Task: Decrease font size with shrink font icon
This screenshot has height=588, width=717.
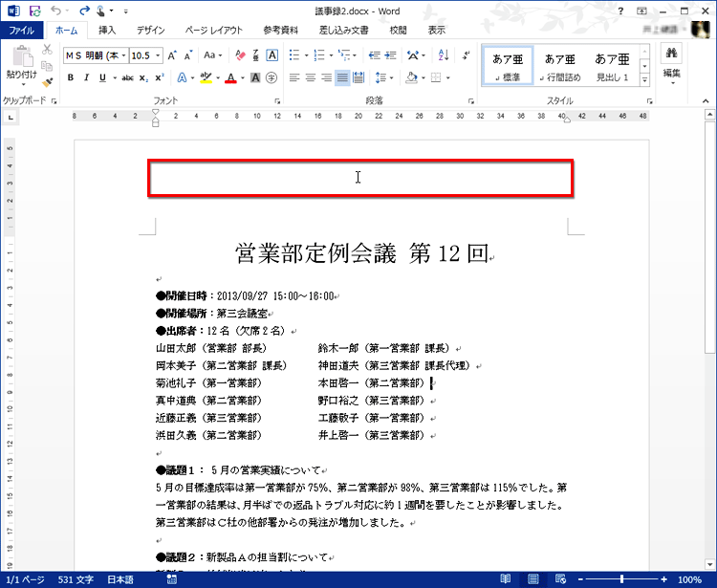Action: point(188,55)
